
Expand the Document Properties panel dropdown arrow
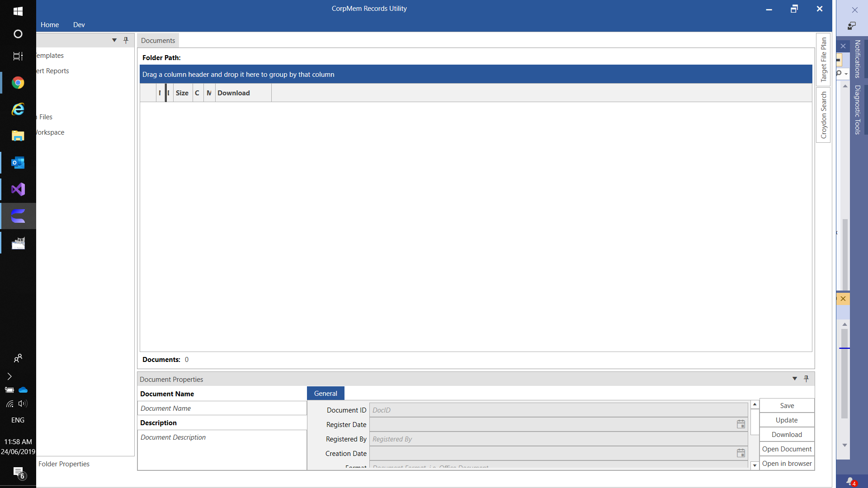click(x=794, y=379)
